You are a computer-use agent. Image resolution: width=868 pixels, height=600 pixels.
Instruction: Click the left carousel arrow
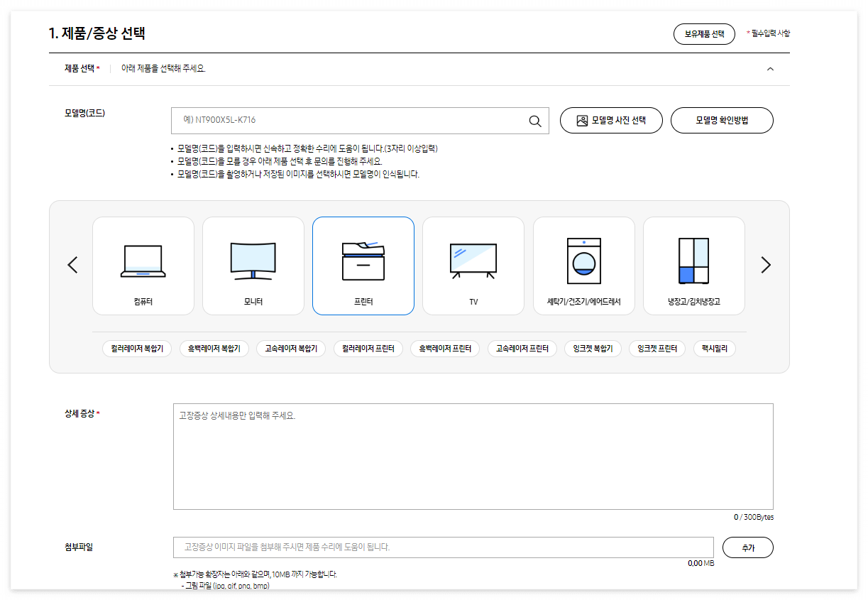pos(72,265)
